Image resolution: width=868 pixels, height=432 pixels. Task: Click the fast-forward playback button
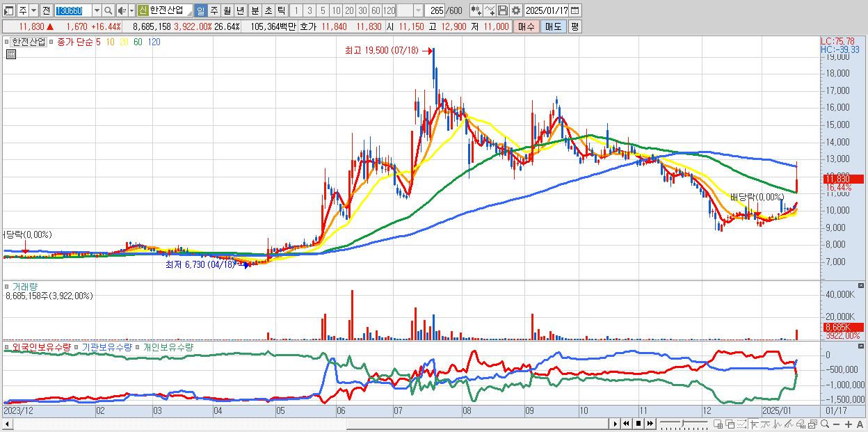[650, 424]
